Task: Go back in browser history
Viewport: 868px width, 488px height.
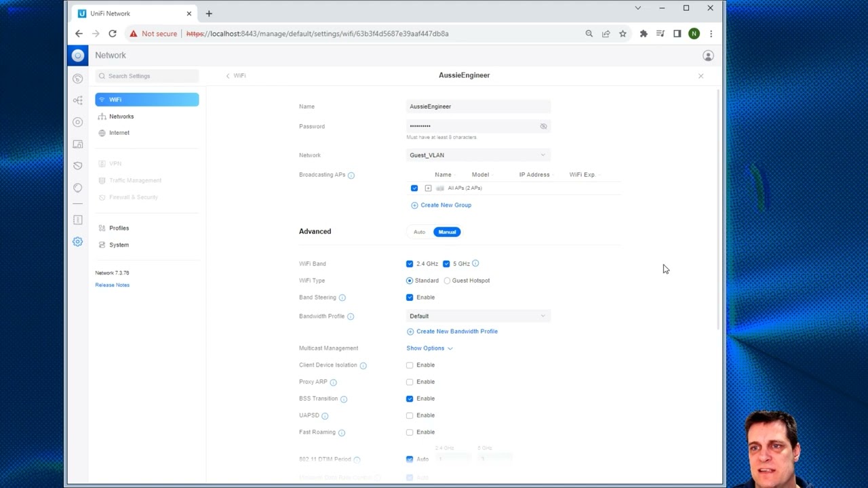Action: (x=79, y=33)
